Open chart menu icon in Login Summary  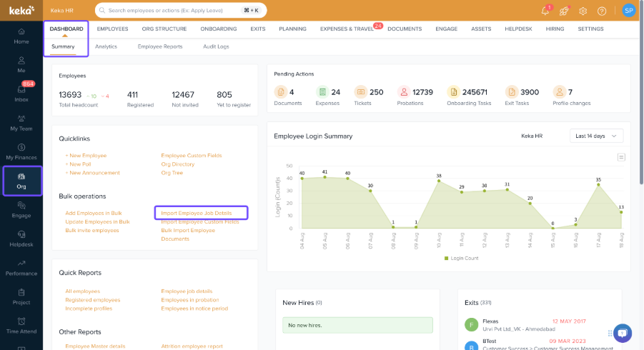tap(621, 157)
